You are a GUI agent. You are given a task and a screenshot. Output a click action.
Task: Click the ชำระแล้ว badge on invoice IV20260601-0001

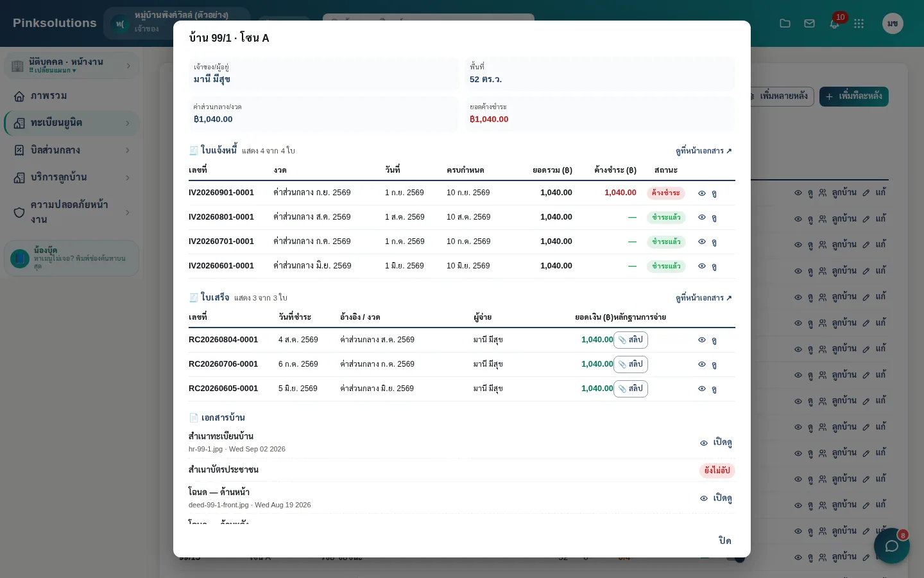pyautogui.click(x=666, y=267)
